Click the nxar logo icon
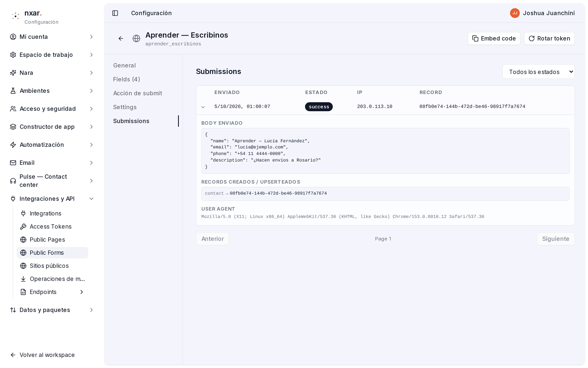The width and height of the screenshot is (588, 368). click(16, 16)
